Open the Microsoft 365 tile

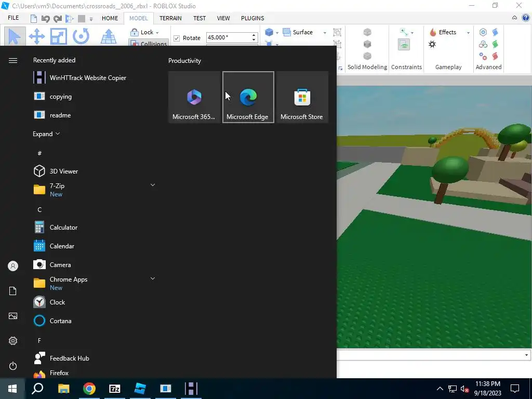click(194, 97)
